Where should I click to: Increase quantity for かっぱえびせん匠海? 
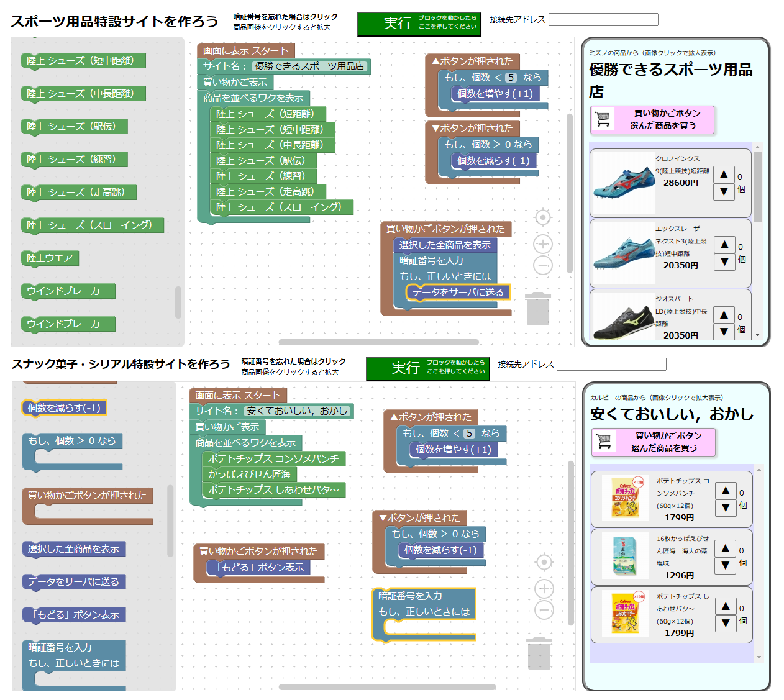point(726,548)
